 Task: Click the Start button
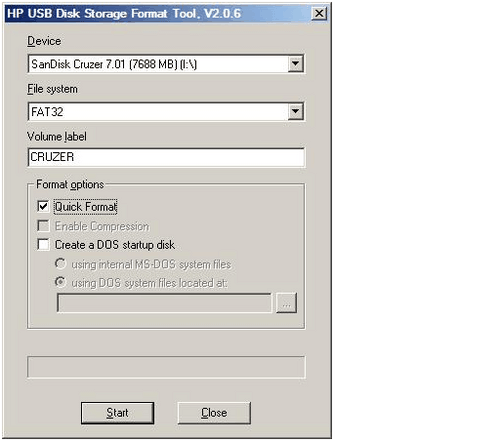(x=117, y=413)
